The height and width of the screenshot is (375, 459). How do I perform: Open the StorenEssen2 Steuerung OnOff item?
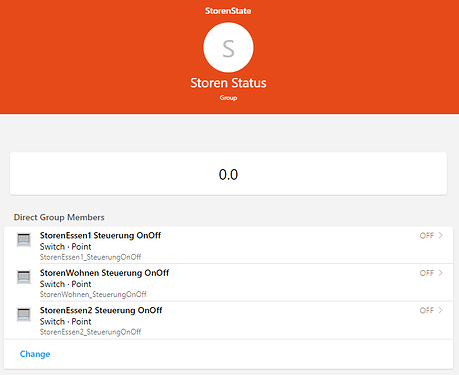[228, 320]
